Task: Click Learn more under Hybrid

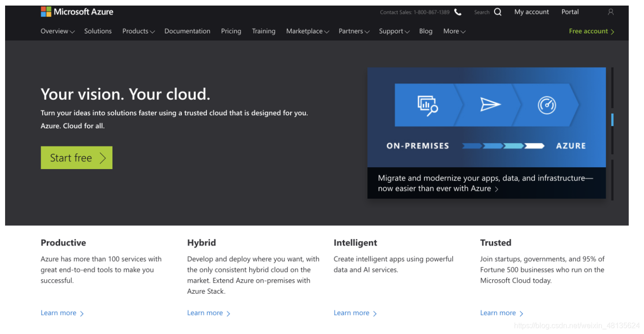Action: (209, 313)
